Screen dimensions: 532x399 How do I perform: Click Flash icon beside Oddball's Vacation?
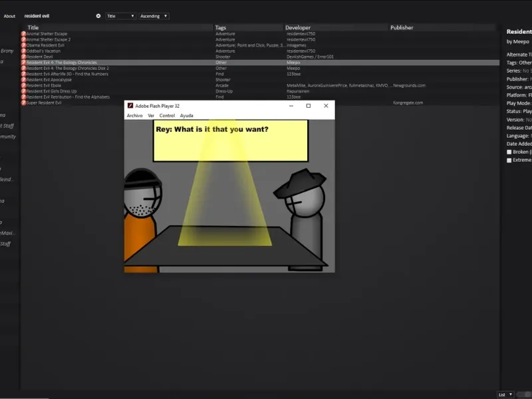[23, 51]
